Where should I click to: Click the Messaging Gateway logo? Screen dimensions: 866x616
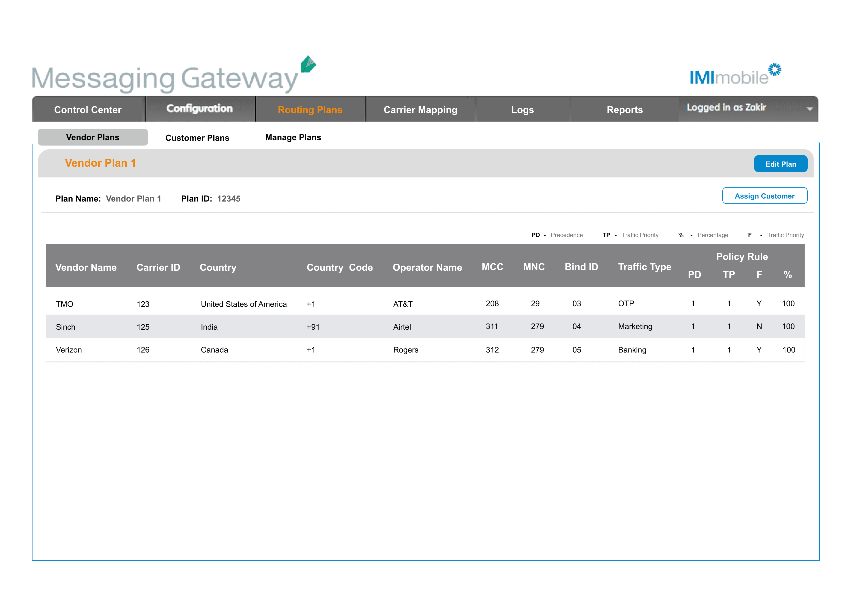click(174, 75)
